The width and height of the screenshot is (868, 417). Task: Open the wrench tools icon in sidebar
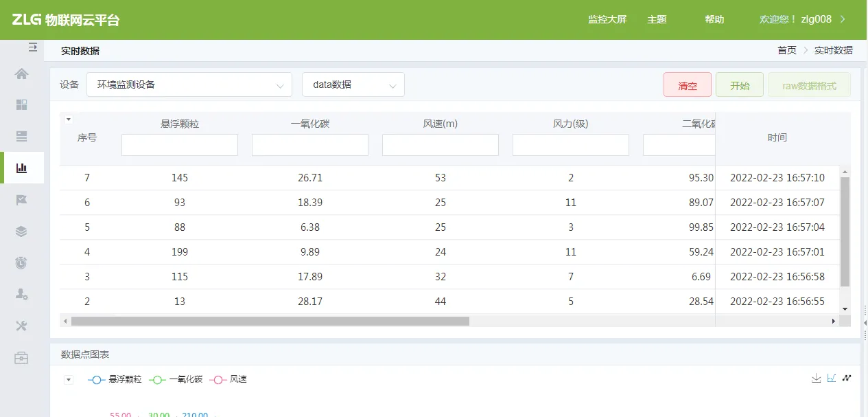click(x=22, y=326)
